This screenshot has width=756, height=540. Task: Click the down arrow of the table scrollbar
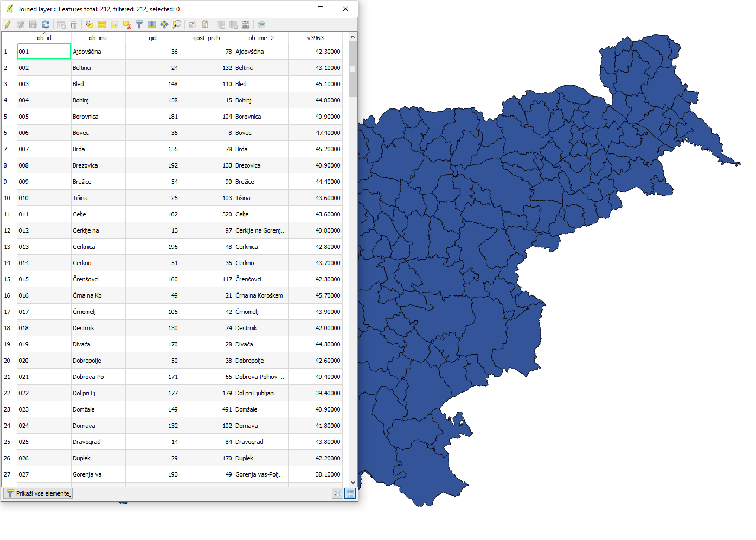353,482
